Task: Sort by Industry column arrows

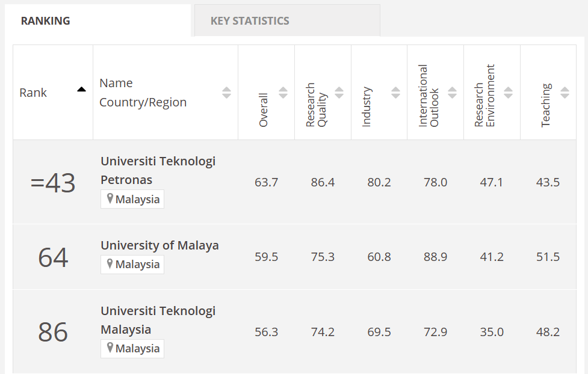Action: tap(395, 93)
